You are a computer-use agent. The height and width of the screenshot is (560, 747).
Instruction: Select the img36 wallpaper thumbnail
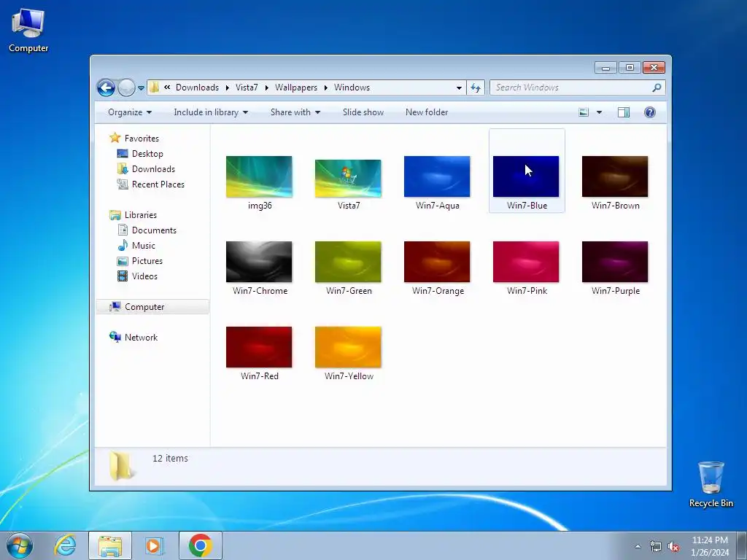tap(259, 176)
